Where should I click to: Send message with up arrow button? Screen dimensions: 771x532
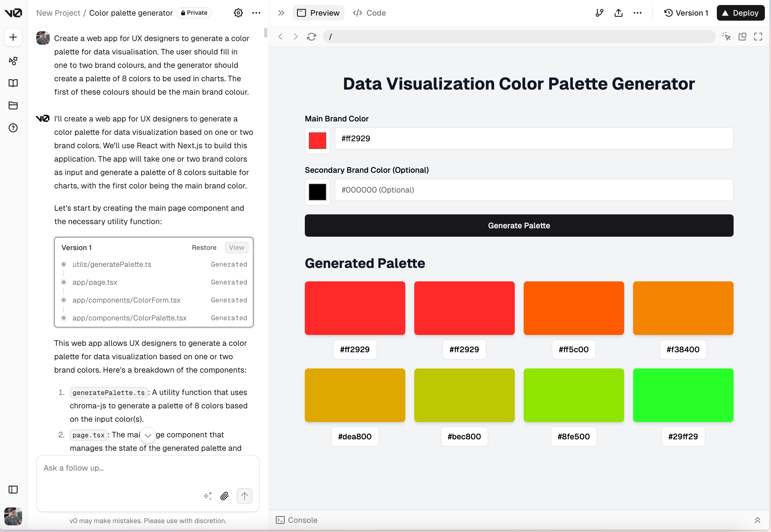[244, 496]
